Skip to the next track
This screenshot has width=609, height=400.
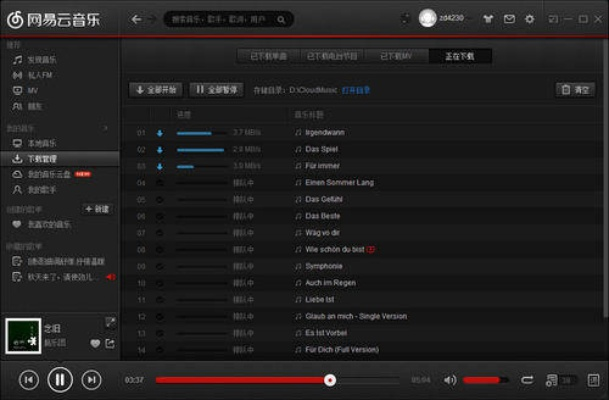point(91,380)
